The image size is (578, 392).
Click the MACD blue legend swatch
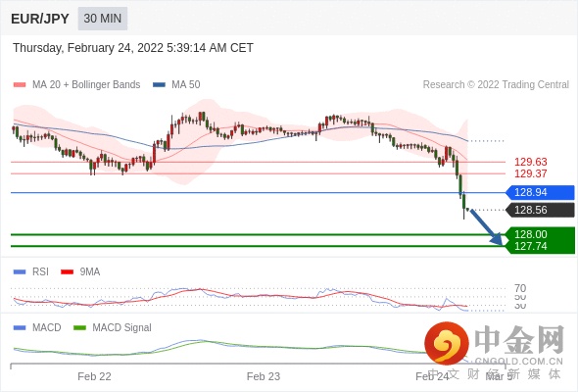[x=20, y=328]
